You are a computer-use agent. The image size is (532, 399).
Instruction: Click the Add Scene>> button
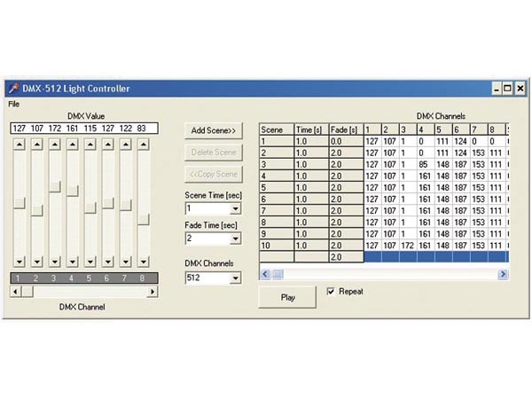[x=214, y=130]
